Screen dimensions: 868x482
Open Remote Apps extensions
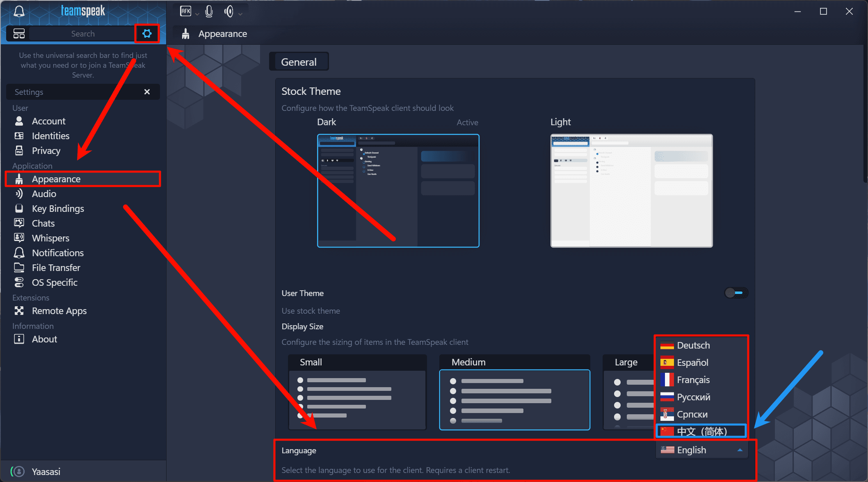82,311
